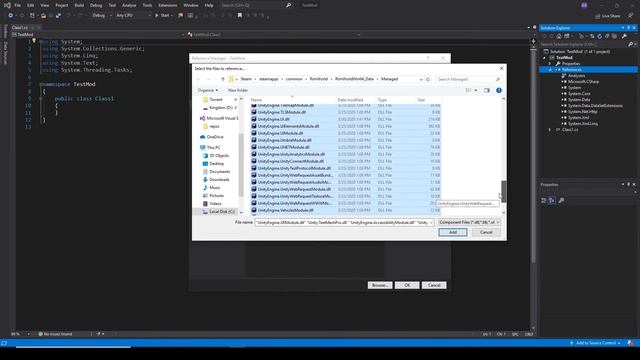This screenshot has width=640, height=360.
Task: Switch to the Class1.cs editor tab
Action: [20, 28]
